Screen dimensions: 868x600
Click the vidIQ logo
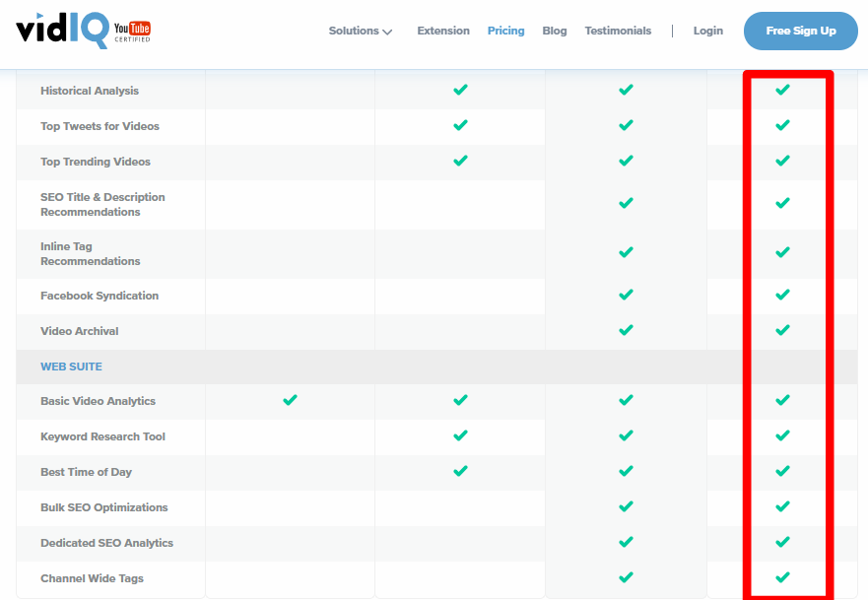62,31
